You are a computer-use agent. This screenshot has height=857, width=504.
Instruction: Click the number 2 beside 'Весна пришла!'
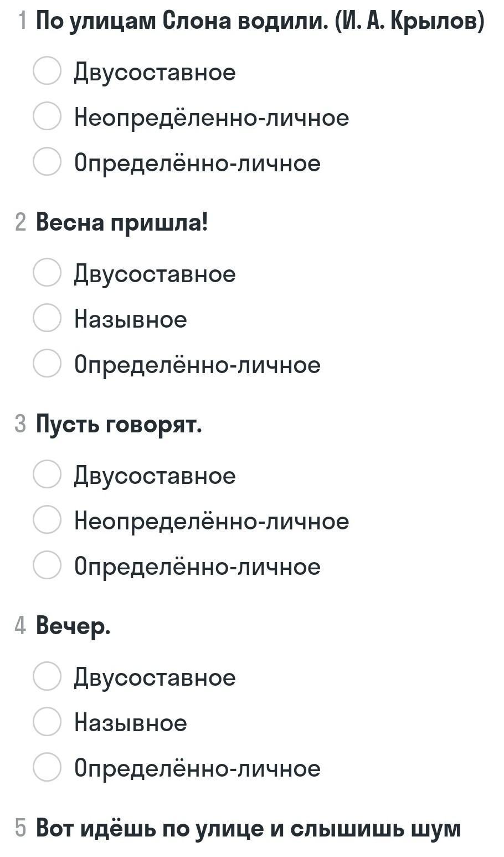click(20, 223)
